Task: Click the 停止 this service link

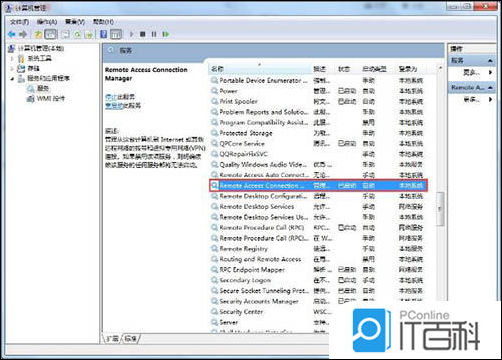Action: (x=110, y=97)
